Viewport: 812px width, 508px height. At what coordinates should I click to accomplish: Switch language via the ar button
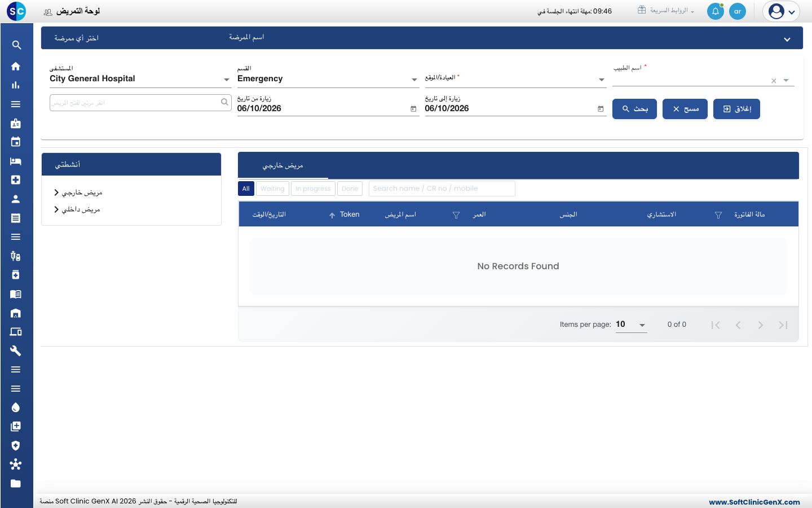pyautogui.click(x=738, y=11)
